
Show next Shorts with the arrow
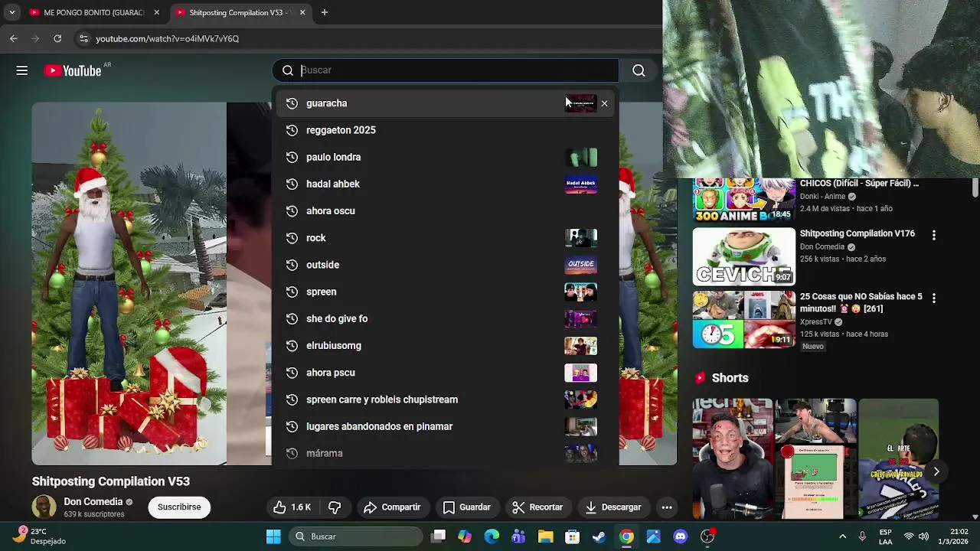coord(936,472)
